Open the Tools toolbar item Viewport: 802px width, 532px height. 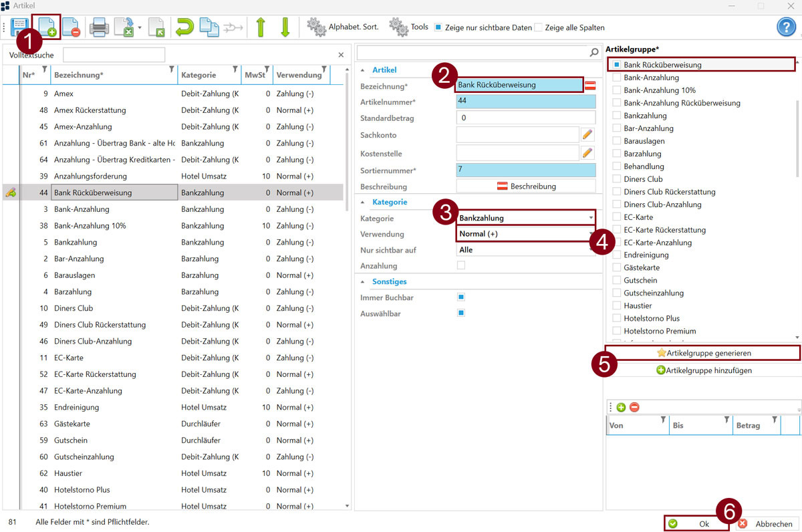pyautogui.click(x=408, y=27)
